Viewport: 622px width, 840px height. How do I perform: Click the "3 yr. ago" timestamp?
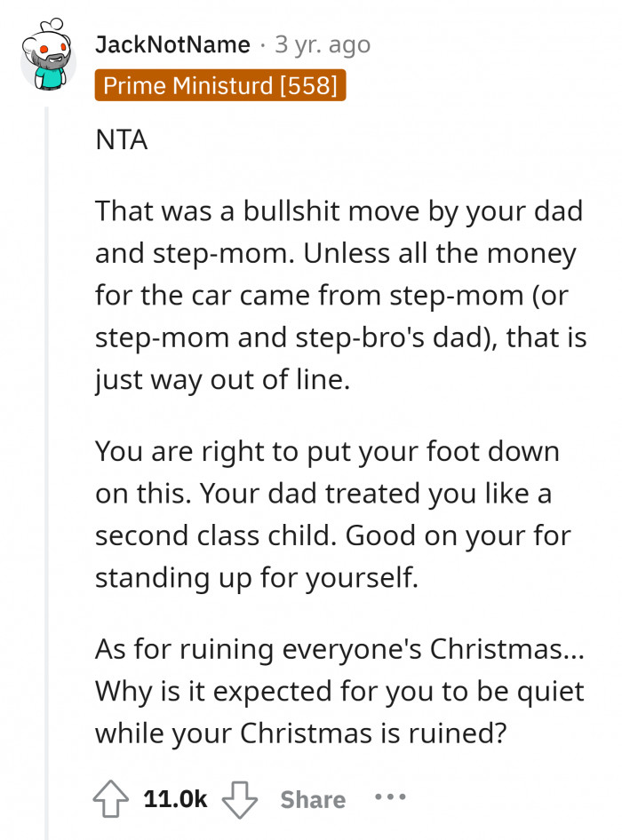click(x=323, y=44)
